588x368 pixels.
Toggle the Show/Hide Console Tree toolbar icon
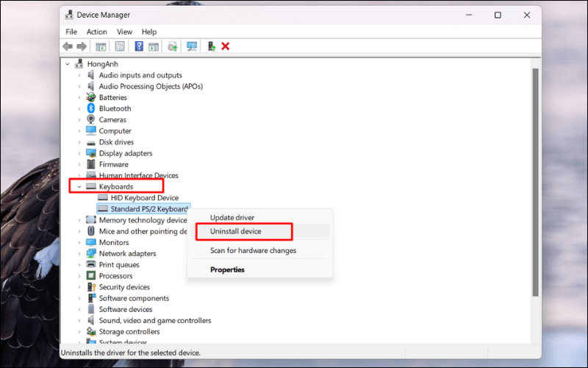[101, 46]
